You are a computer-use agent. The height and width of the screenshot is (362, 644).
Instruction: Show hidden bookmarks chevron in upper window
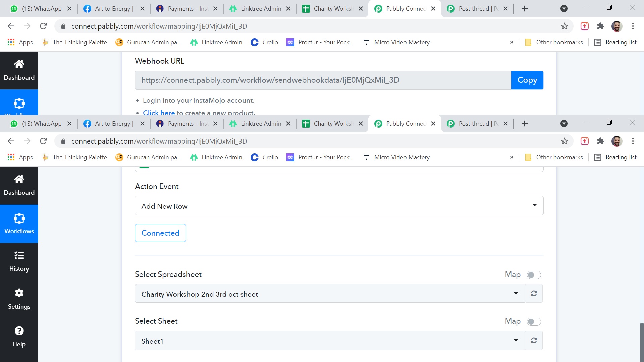tap(512, 42)
